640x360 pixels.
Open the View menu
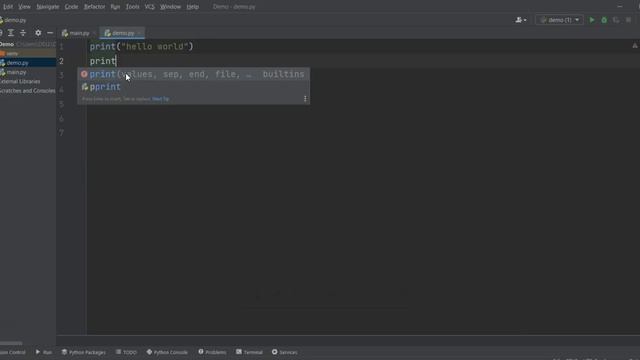(x=24, y=7)
